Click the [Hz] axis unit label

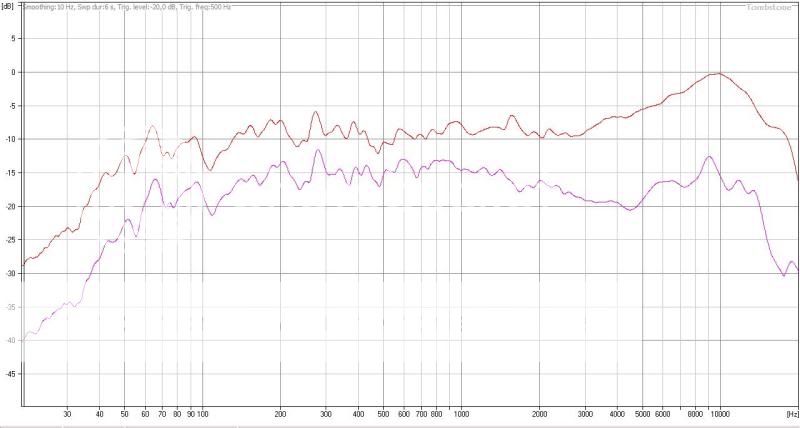[790, 413]
